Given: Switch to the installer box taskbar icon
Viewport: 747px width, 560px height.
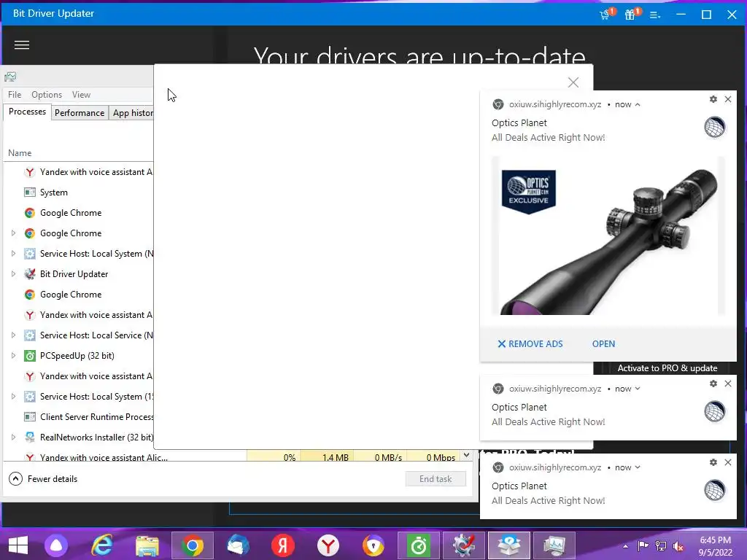Looking at the screenshot, I should click(x=509, y=545).
